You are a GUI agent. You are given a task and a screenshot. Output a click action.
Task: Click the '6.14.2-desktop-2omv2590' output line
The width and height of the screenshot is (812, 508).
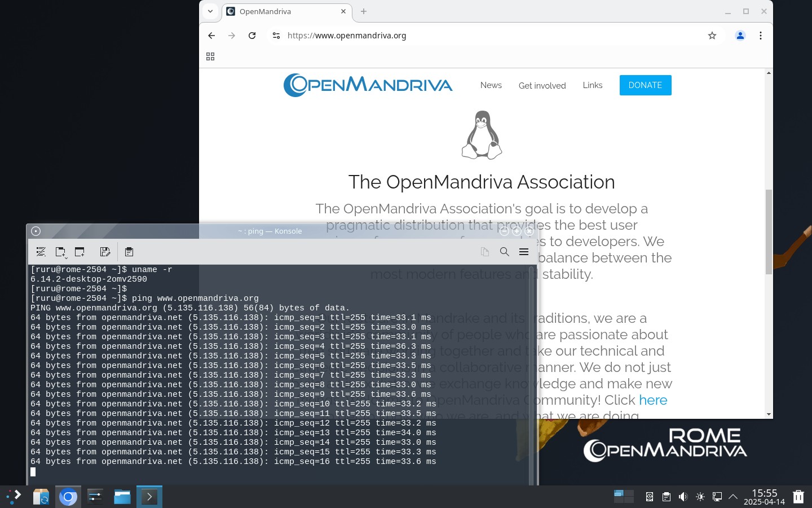89,279
